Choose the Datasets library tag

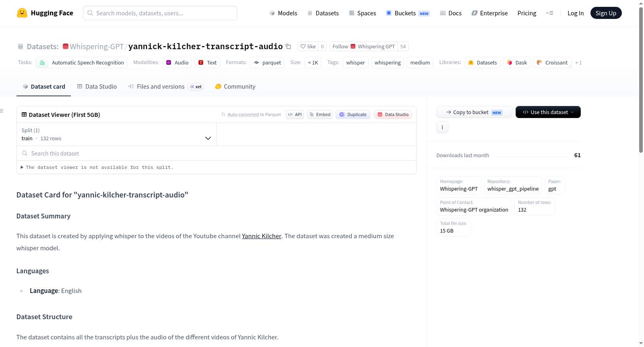[x=483, y=62]
